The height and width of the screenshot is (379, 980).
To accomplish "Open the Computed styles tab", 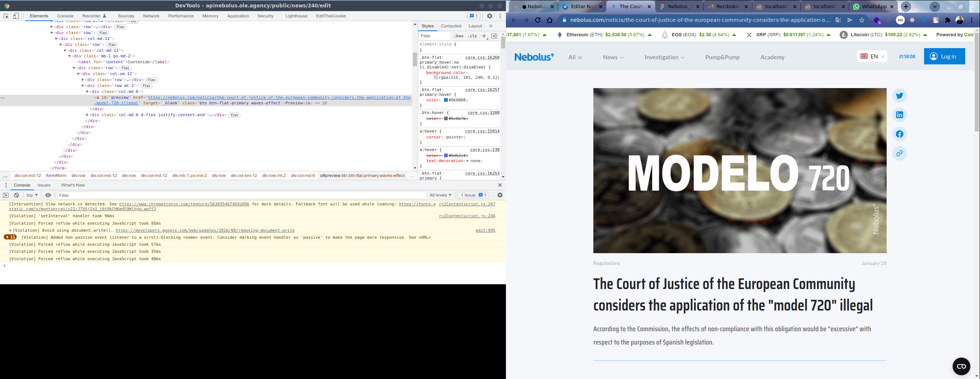I will pyautogui.click(x=451, y=26).
